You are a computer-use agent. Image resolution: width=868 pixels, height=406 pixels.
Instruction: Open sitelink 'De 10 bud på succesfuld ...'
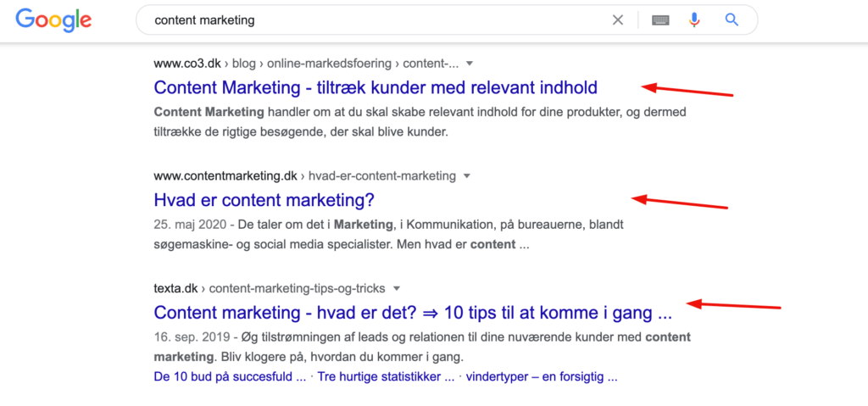(230, 378)
